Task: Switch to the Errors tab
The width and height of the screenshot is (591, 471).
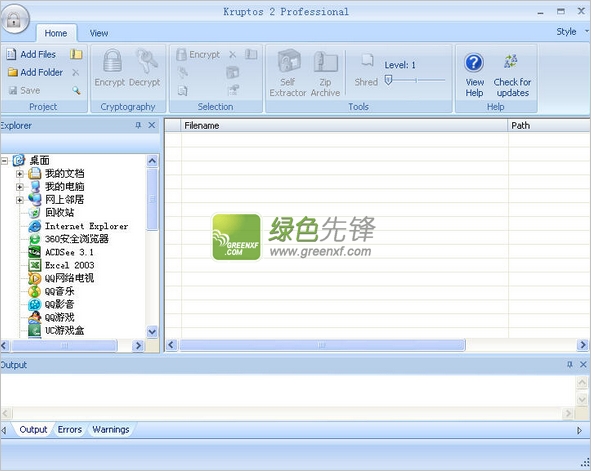Action: pos(70,430)
